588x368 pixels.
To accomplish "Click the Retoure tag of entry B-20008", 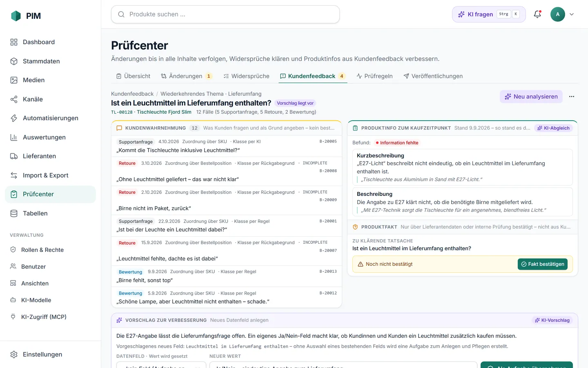I will 127,163.
